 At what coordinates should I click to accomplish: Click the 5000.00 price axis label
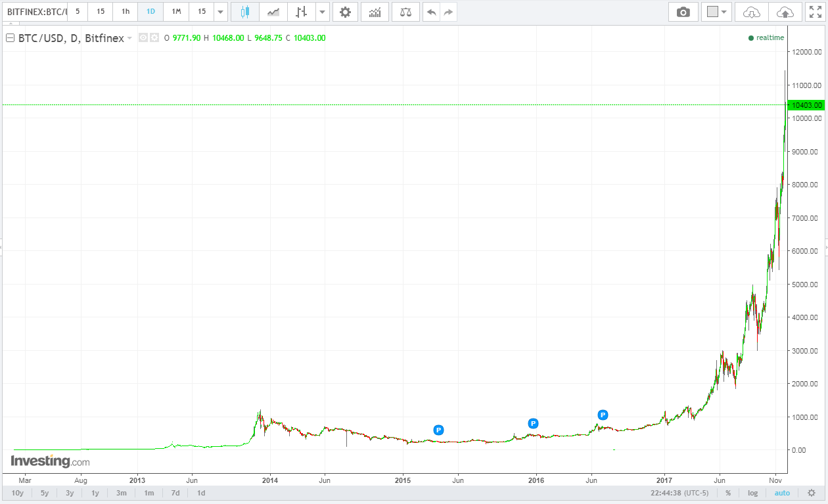(x=805, y=284)
